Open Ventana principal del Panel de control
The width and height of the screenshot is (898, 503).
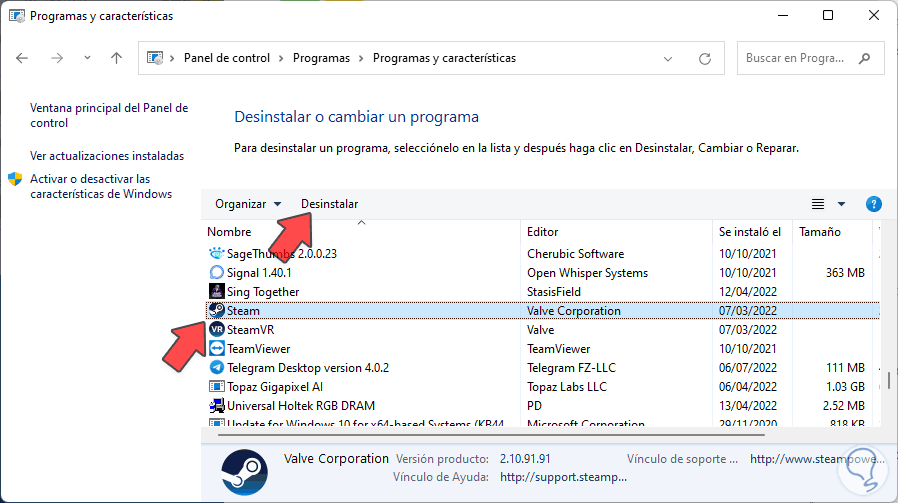click(x=109, y=115)
